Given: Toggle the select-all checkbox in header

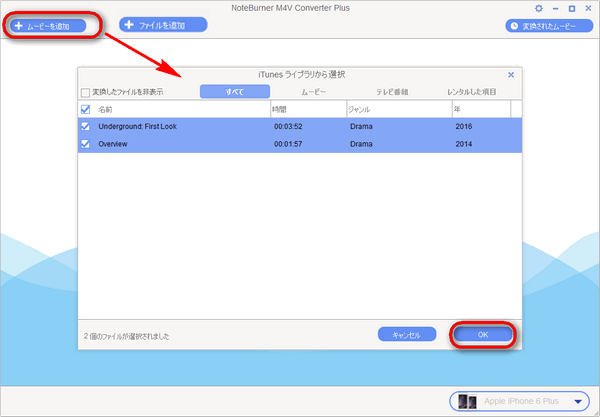Looking at the screenshot, I should (x=85, y=110).
